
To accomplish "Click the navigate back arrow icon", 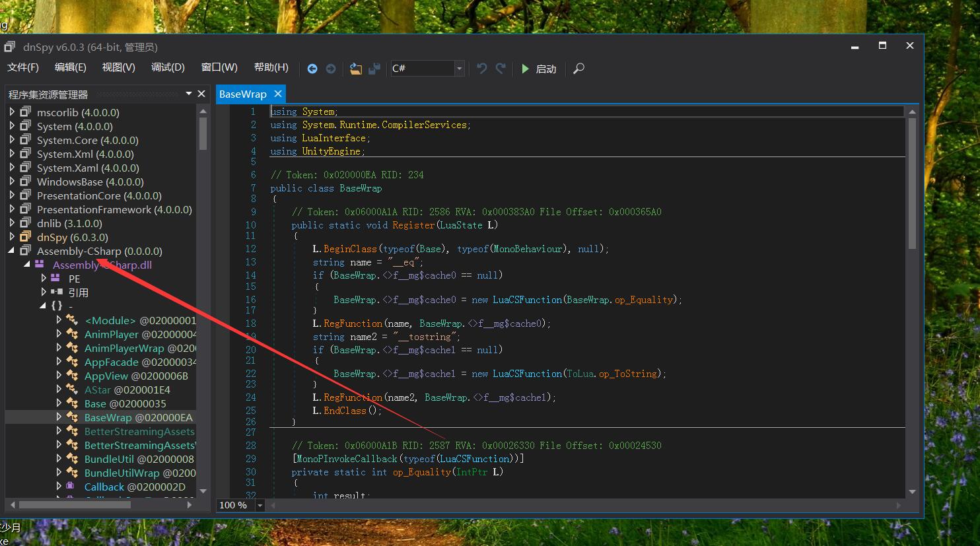I will (x=312, y=69).
